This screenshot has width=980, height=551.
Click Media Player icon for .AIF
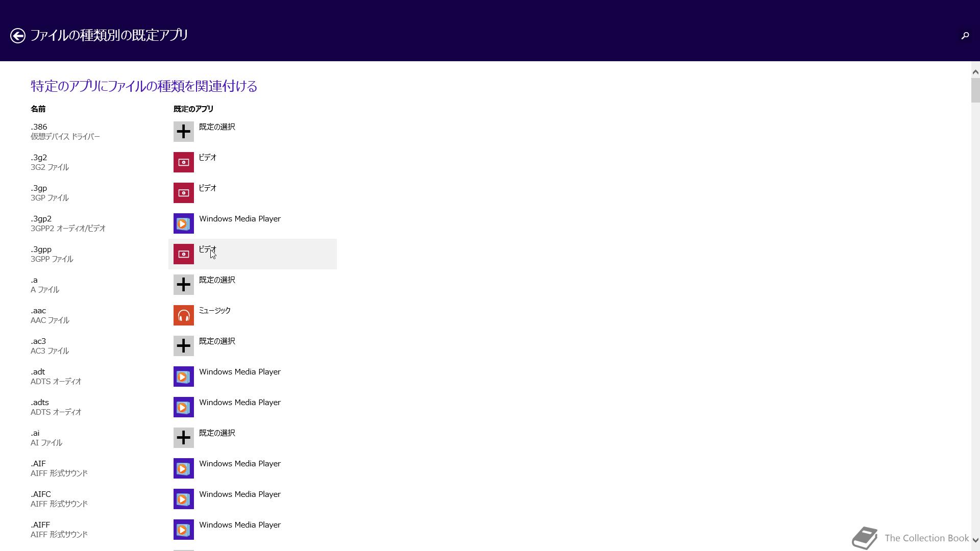click(184, 468)
